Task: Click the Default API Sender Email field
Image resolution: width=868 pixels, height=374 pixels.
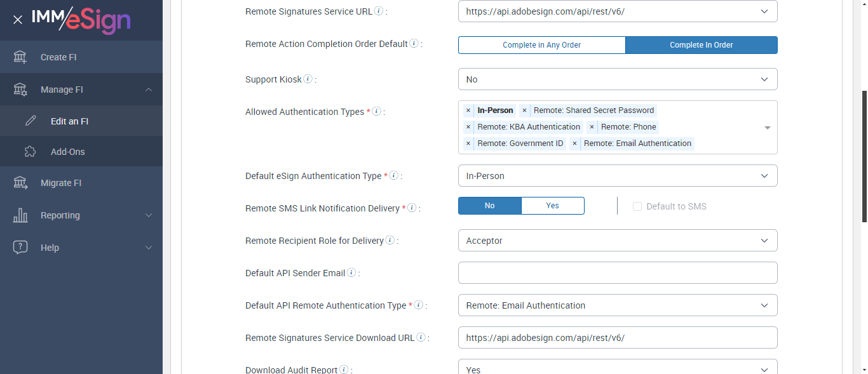Action: click(x=617, y=273)
